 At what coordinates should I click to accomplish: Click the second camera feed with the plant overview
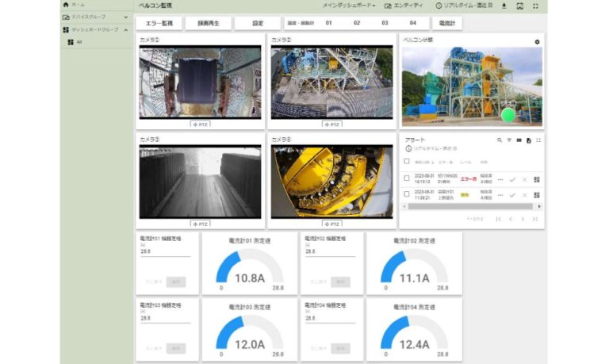point(331,82)
